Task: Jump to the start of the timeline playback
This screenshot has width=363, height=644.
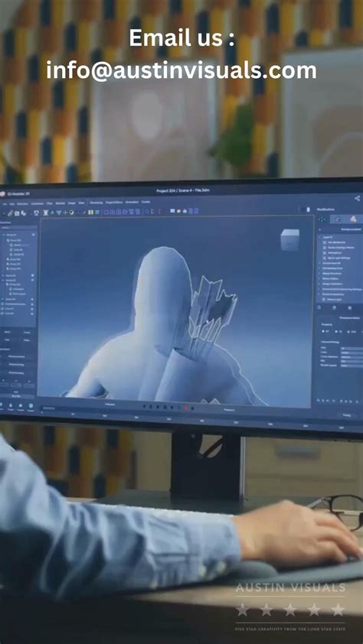Action: [x=144, y=407]
